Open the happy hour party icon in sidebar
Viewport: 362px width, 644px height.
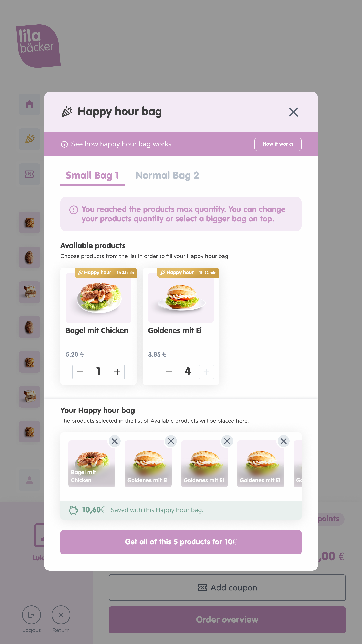point(29,139)
